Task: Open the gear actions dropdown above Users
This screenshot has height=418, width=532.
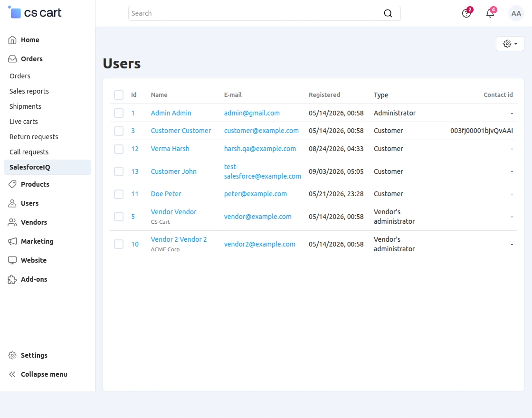Action: tap(510, 44)
